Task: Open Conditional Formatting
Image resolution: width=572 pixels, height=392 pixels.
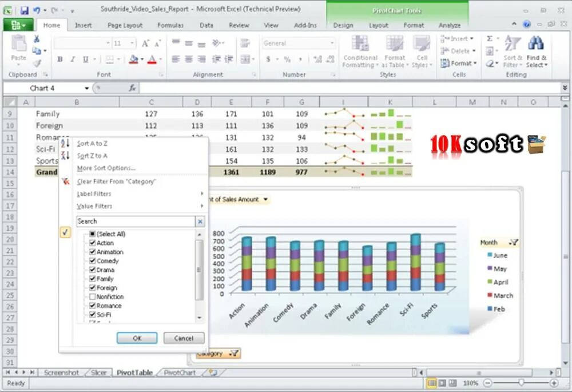Action: point(360,52)
